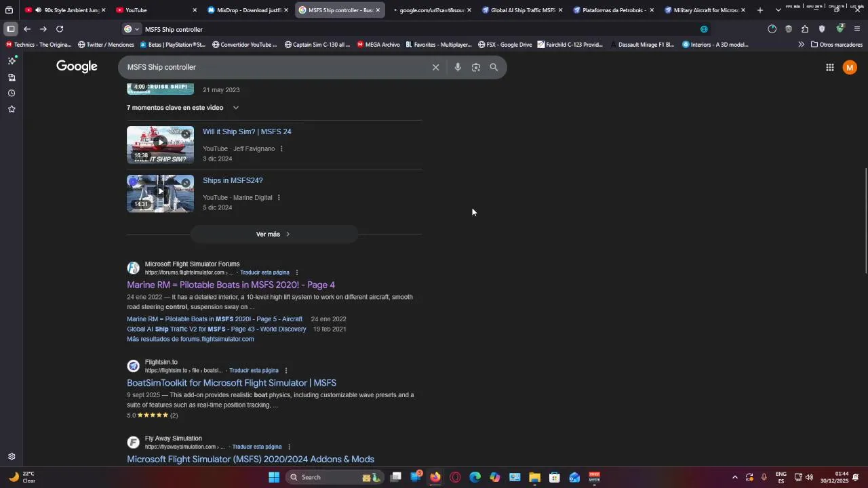Clear the Google search box text

pyautogui.click(x=435, y=67)
